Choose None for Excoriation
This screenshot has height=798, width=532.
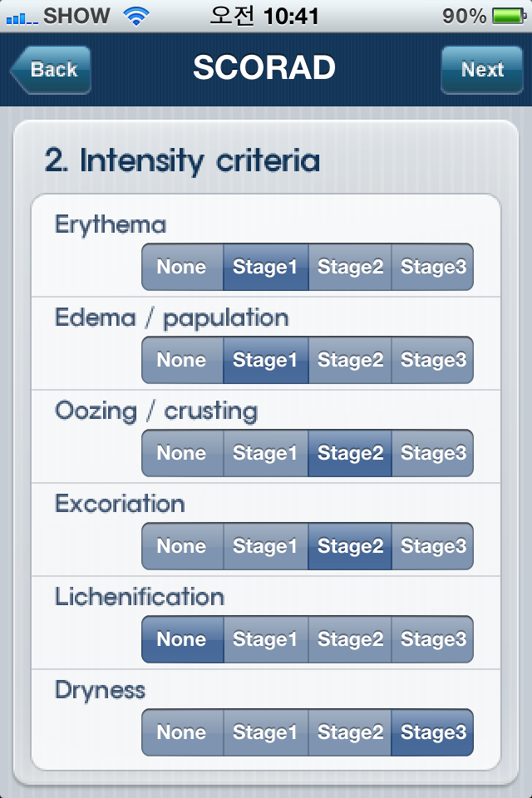(182, 546)
